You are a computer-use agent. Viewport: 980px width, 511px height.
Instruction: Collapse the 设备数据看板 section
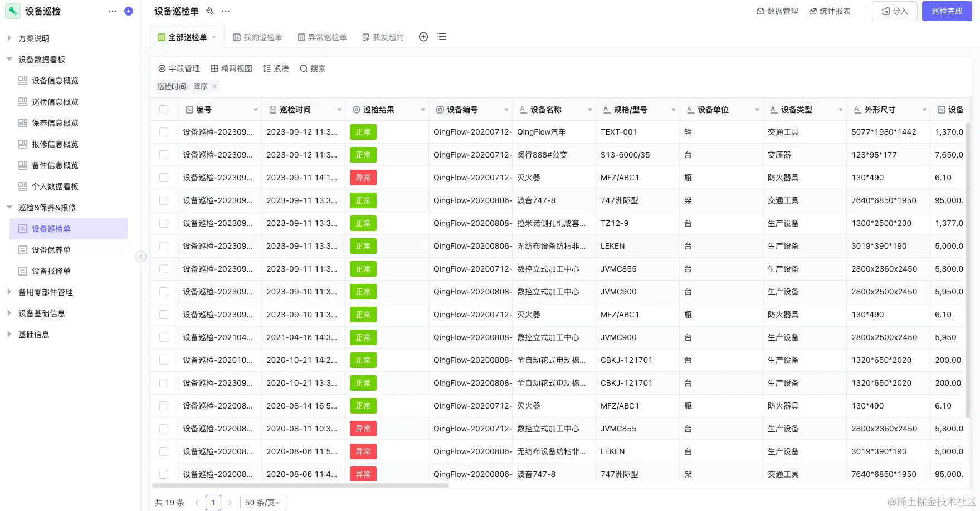(x=9, y=59)
